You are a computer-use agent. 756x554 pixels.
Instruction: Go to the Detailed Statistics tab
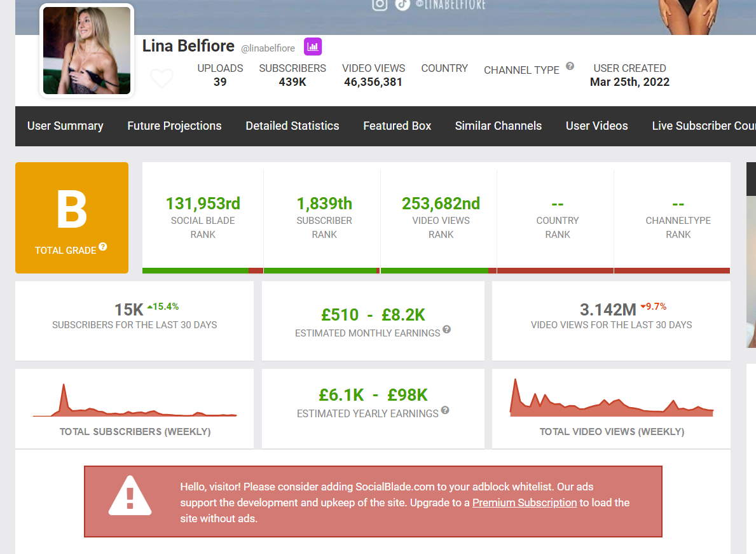point(292,126)
